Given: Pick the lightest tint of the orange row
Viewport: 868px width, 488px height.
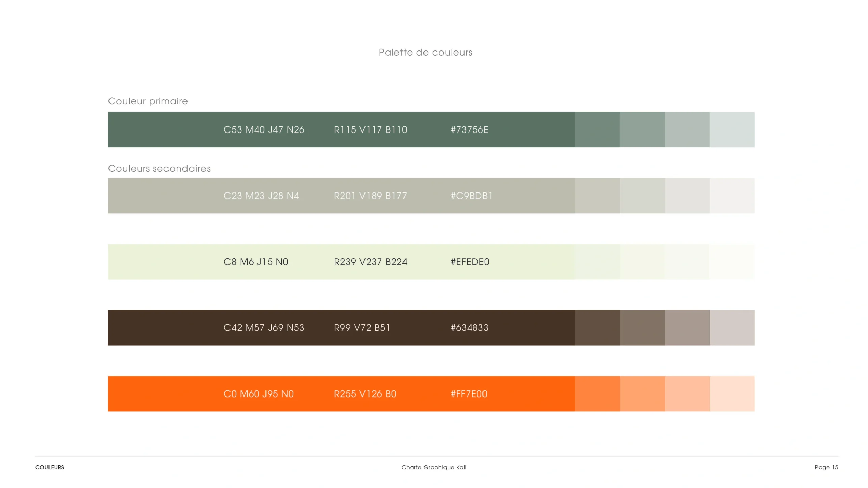Looking at the screenshot, I should pos(732,394).
